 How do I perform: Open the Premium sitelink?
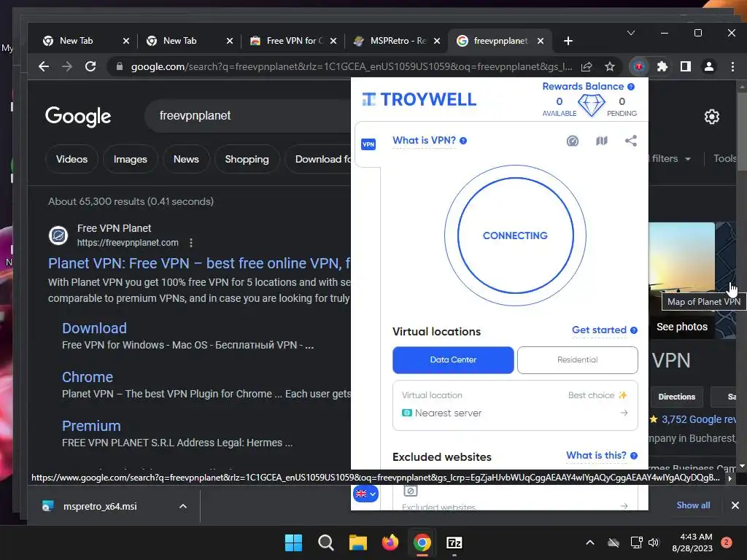pos(91,426)
